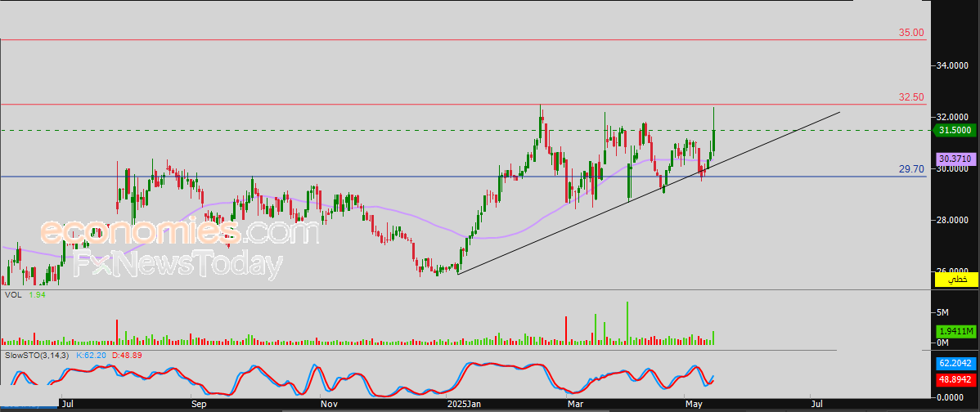Click the Sep date axis label

(x=198, y=405)
